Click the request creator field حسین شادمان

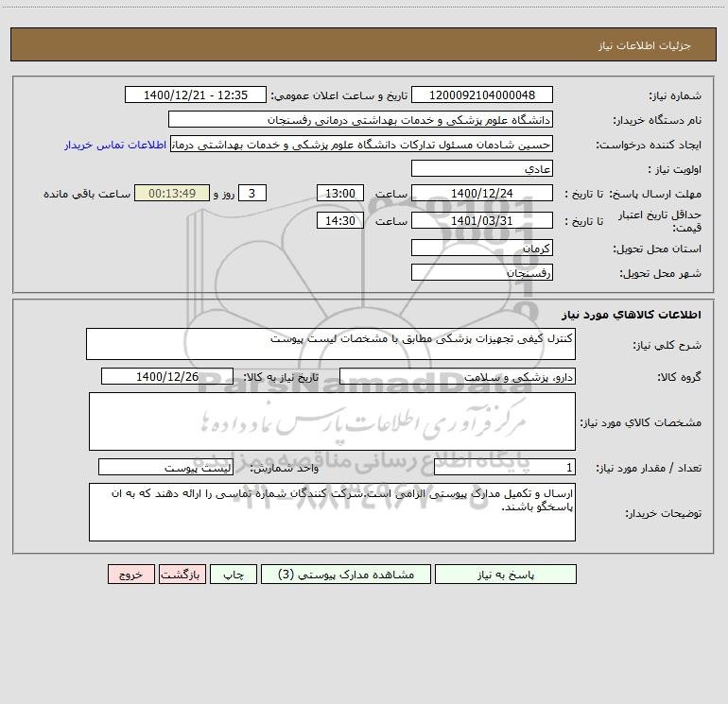362,144
